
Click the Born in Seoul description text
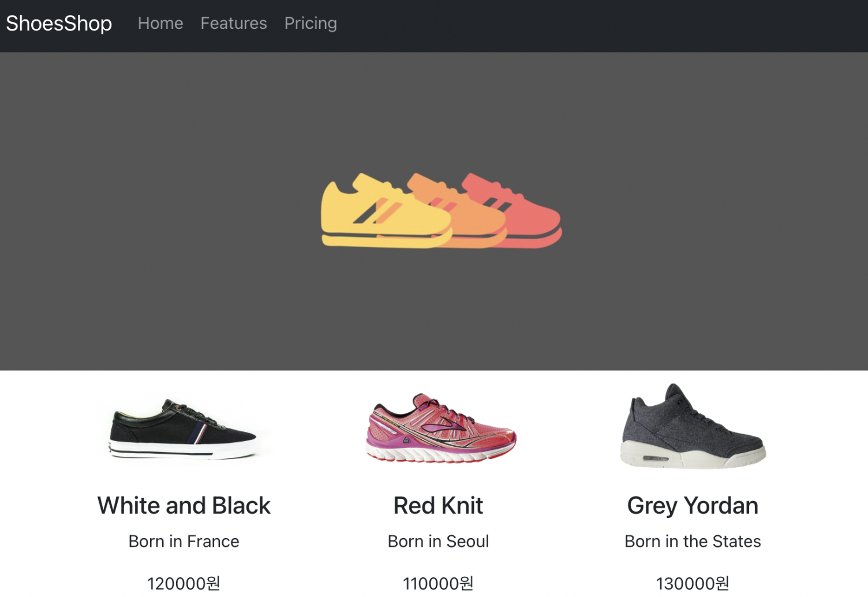(x=439, y=542)
